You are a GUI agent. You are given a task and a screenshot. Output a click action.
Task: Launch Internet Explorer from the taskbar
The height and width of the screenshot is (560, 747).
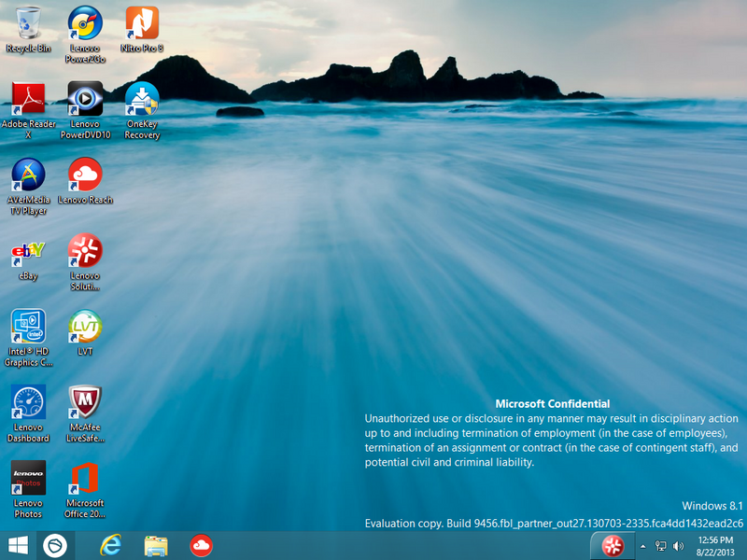coord(111,545)
